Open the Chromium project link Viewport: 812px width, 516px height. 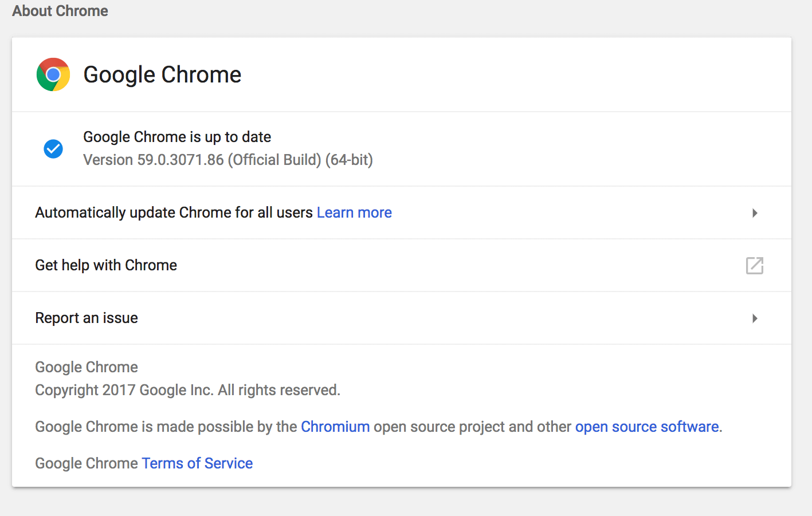pos(335,427)
